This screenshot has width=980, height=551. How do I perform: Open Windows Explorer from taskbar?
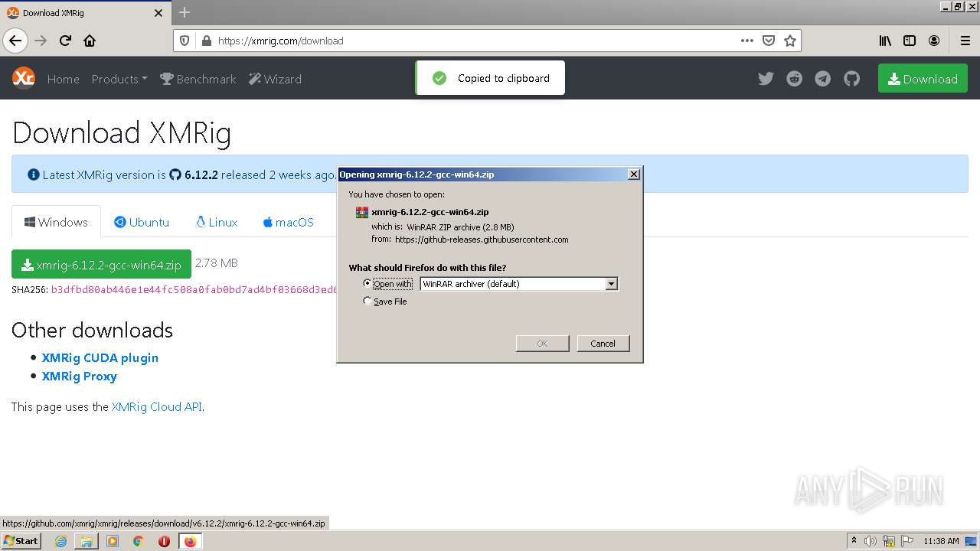pos(87,541)
